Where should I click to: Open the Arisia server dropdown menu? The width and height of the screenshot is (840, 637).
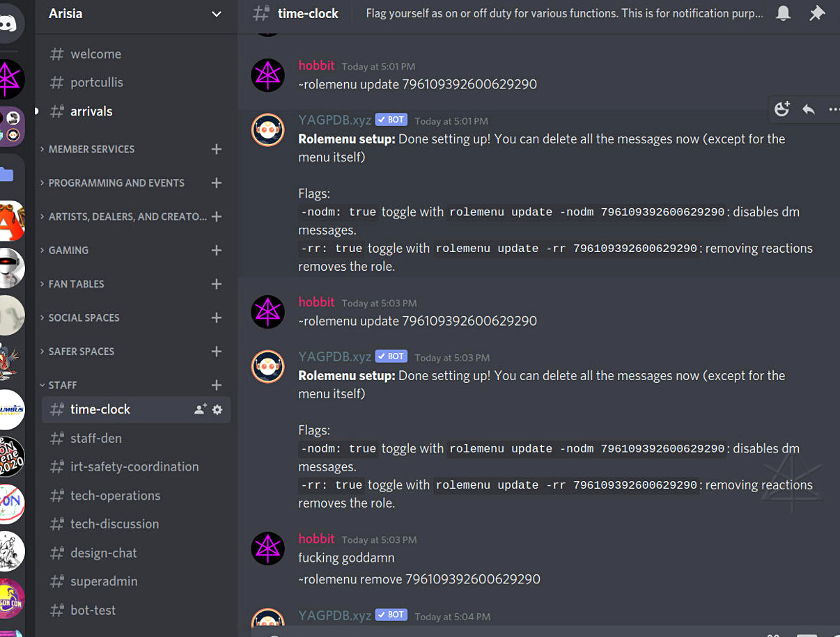217,13
